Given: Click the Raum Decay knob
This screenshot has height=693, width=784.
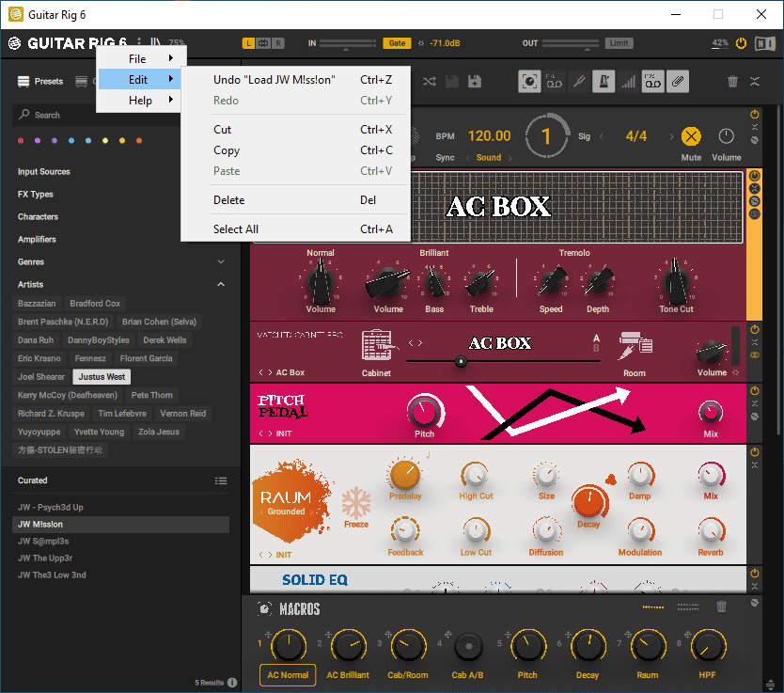Looking at the screenshot, I should (589, 501).
